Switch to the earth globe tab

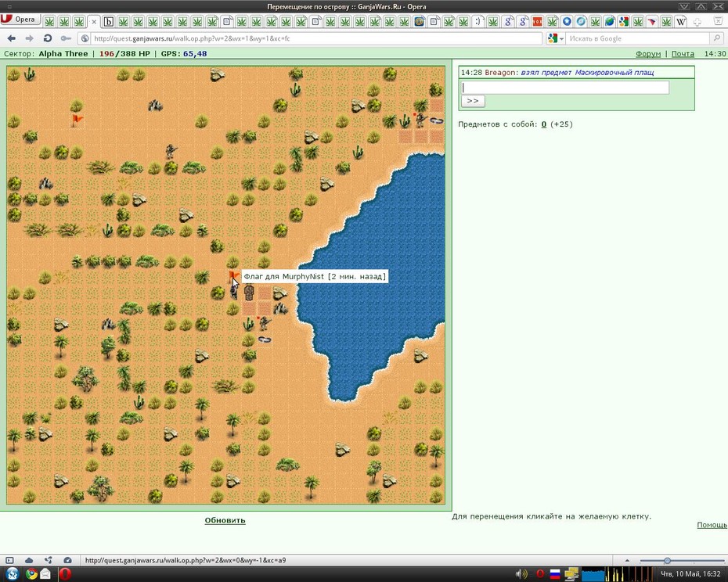(610, 21)
